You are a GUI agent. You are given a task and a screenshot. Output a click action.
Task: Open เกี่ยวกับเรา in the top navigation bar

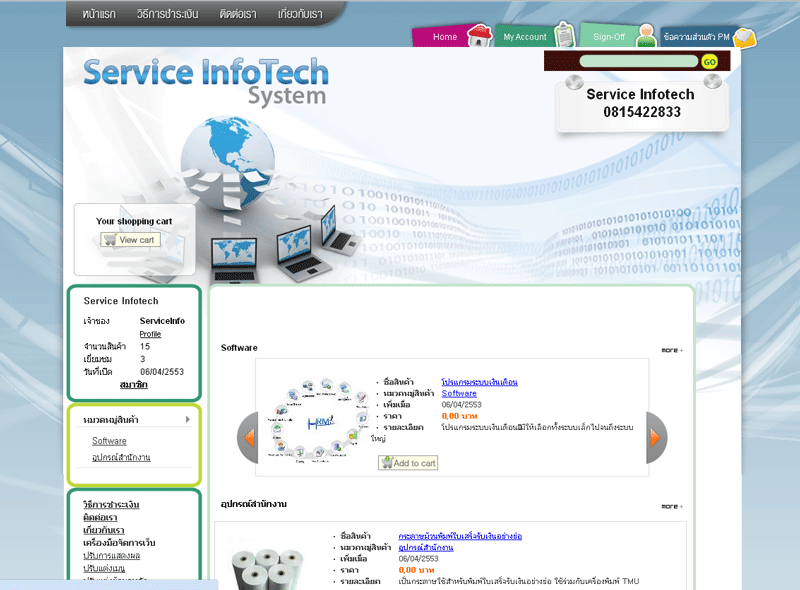[300, 14]
